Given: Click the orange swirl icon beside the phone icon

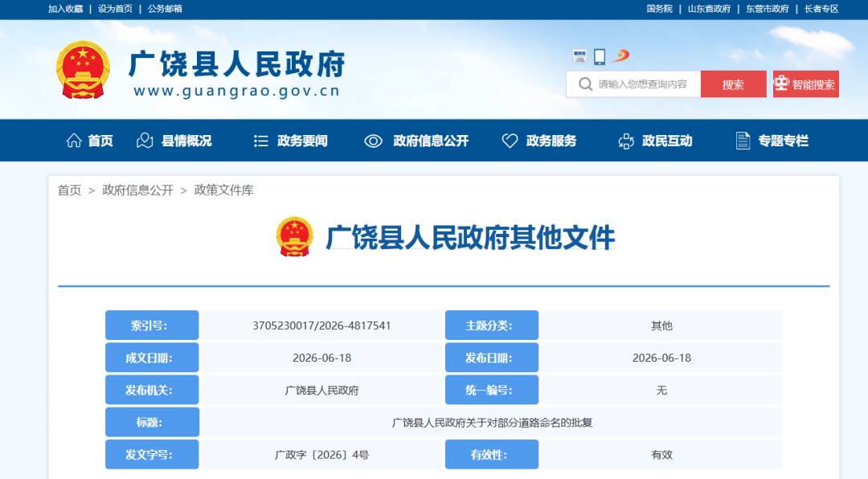Looking at the screenshot, I should tap(620, 55).
